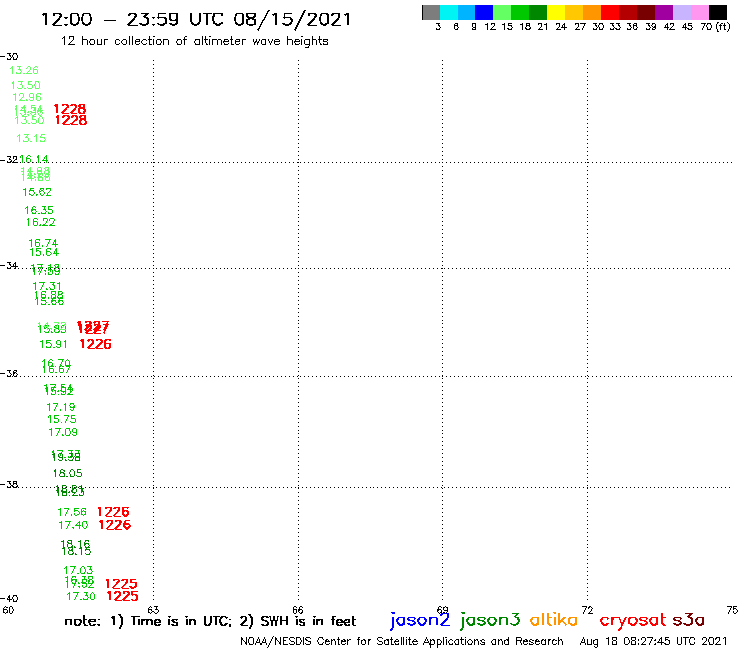
Task: Click the 63 longitude axis label
Action: tap(153, 610)
